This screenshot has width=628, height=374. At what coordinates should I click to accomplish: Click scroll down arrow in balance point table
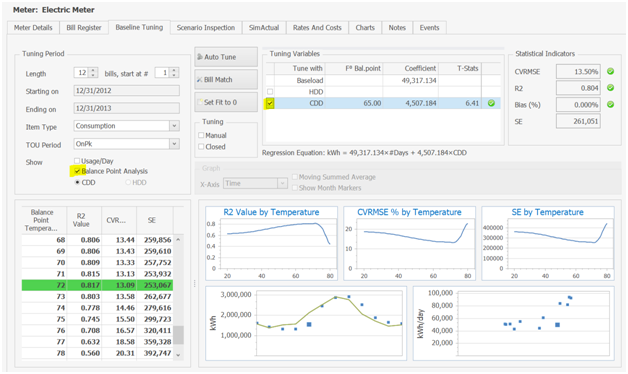178,355
